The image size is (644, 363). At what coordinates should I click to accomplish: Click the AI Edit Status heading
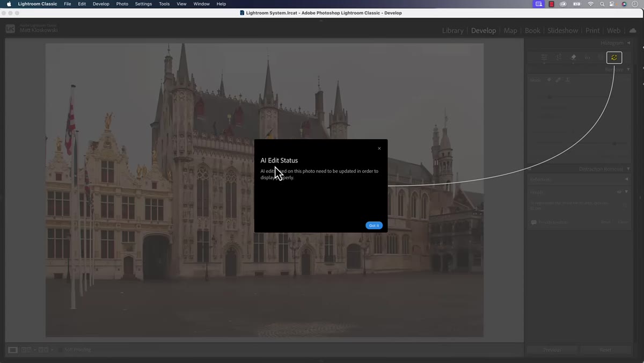coord(279,161)
